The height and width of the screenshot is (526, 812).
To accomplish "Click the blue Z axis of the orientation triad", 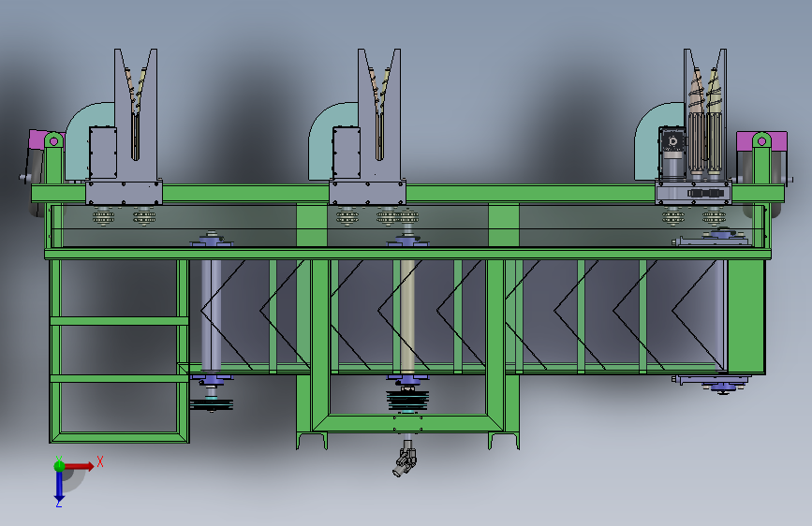I will coord(59,486).
